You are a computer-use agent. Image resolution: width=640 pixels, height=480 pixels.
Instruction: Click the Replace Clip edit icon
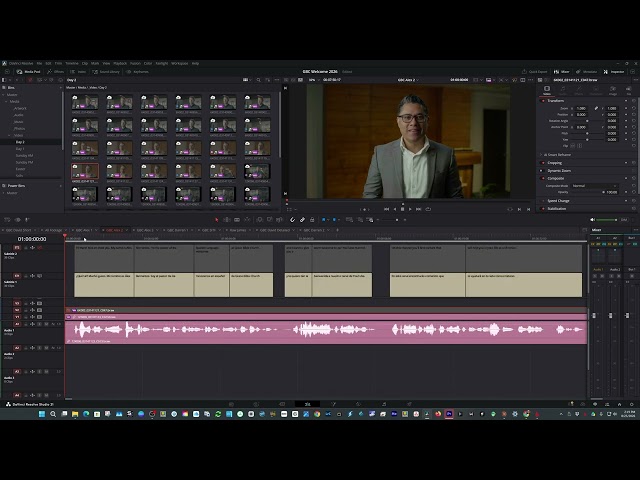[x=280, y=220]
